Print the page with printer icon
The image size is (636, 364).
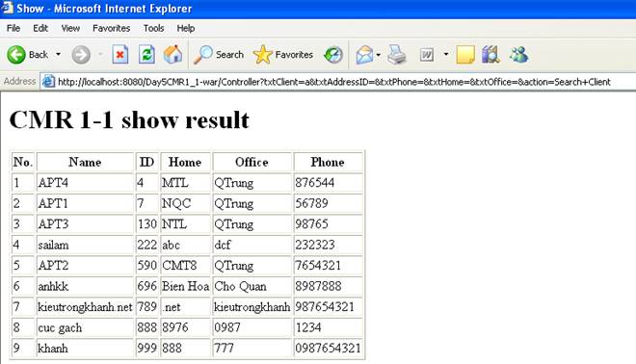click(x=397, y=55)
